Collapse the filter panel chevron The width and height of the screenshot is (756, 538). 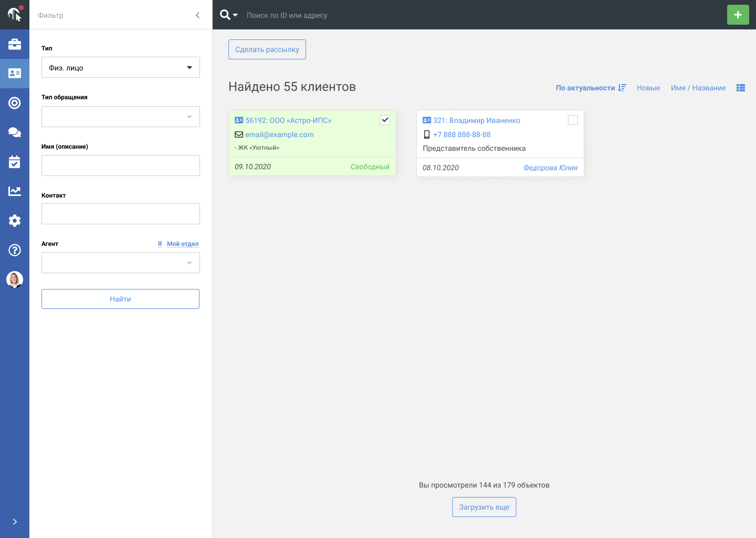pos(197,15)
